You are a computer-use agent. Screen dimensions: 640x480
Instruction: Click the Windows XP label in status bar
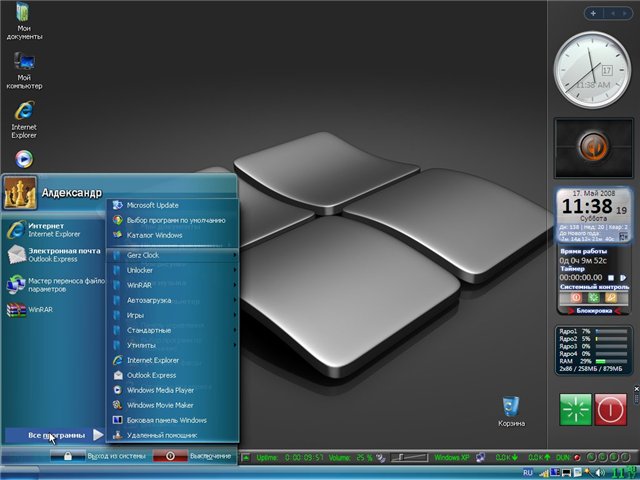(451, 458)
